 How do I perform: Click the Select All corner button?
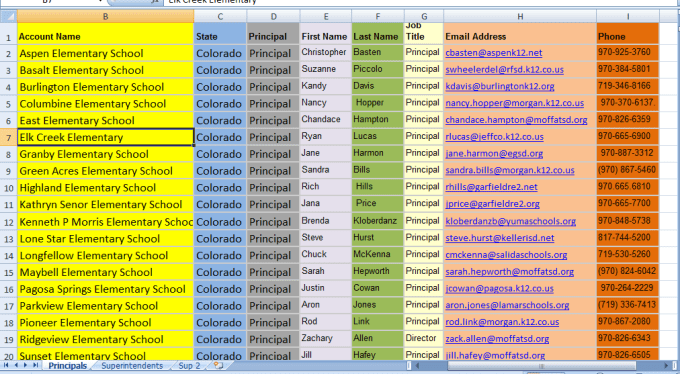click(9, 16)
